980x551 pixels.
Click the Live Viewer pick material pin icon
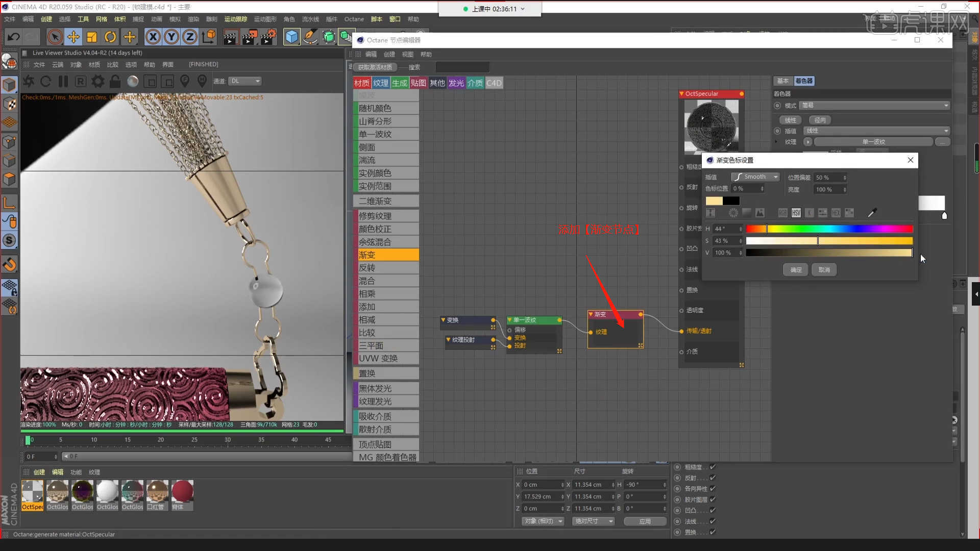tap(202, 81)
